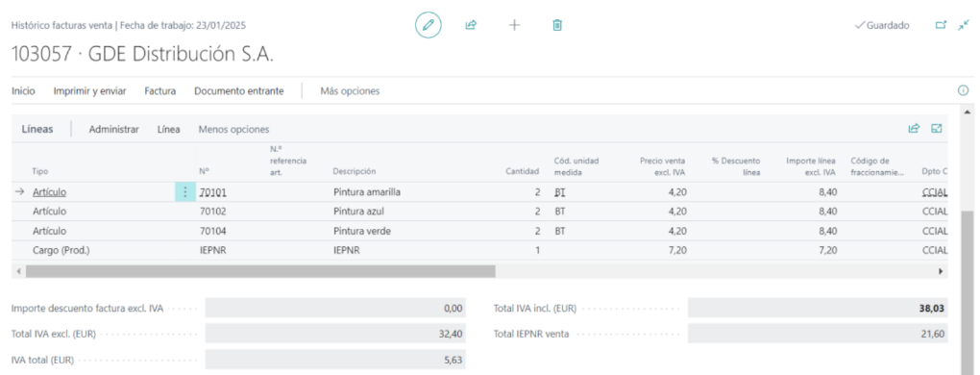Click Precio venta excl. IVA header
Screen dimensions: 980x375
[663, 166]
